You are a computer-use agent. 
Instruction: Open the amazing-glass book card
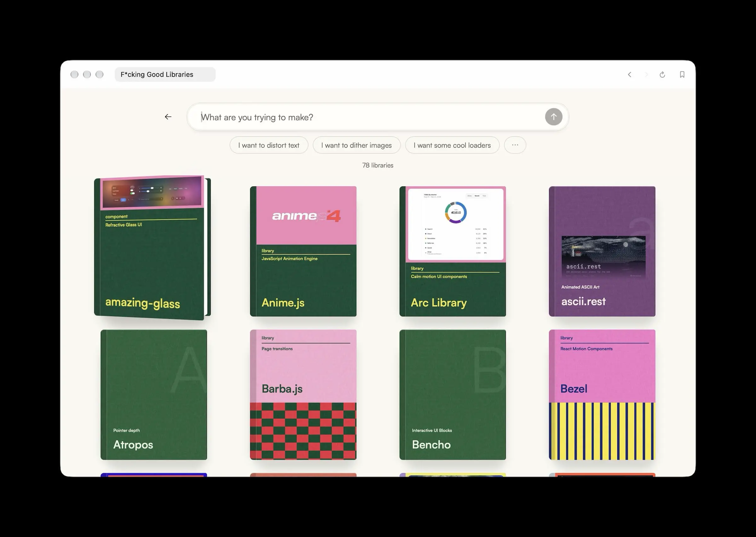point(152,248)
